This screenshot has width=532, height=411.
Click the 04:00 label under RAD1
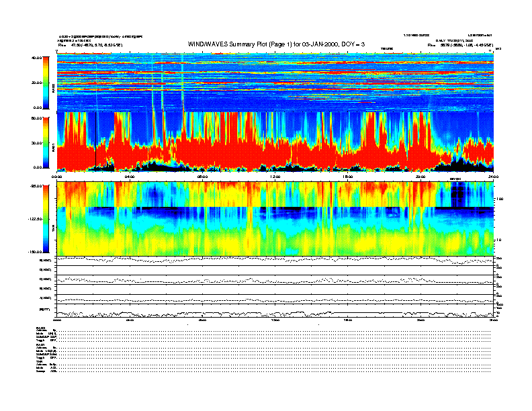tap(130, 177)
